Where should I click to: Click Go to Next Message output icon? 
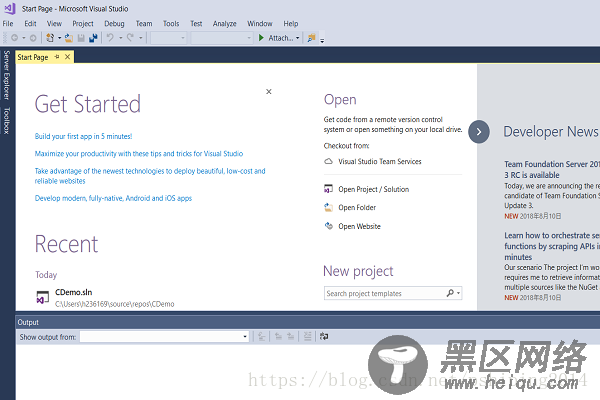click(291, 336)
